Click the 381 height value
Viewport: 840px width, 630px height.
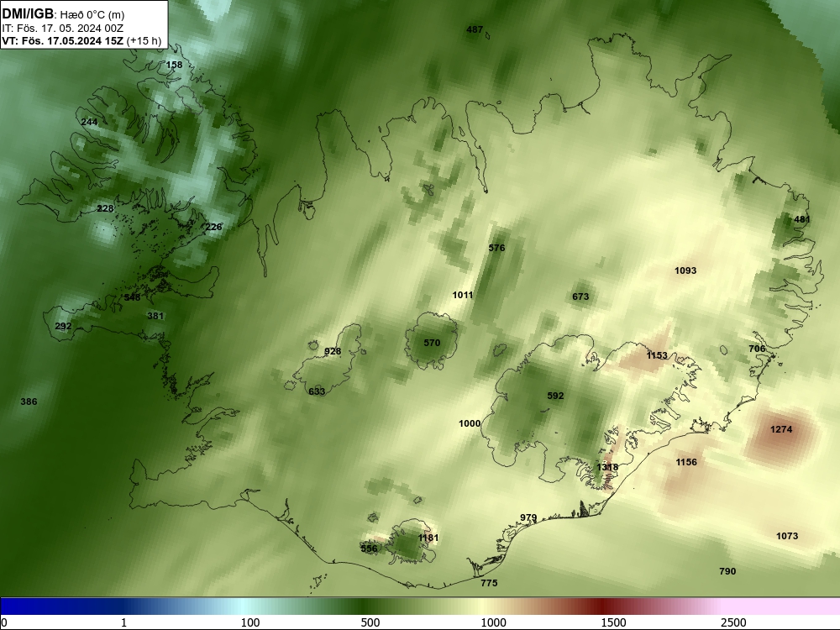point(155,316)
